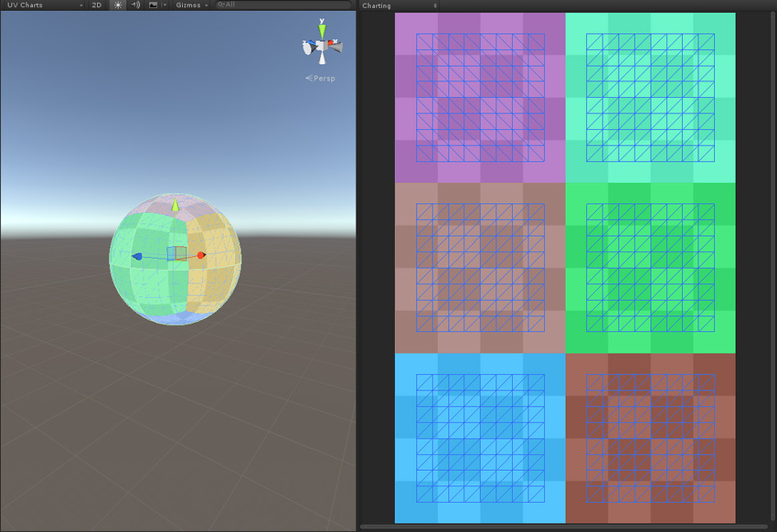Grab the green Y-axis move arrow on the sphere
The width and height of the screenshot is (777, 532).
(x=175, y=207)
